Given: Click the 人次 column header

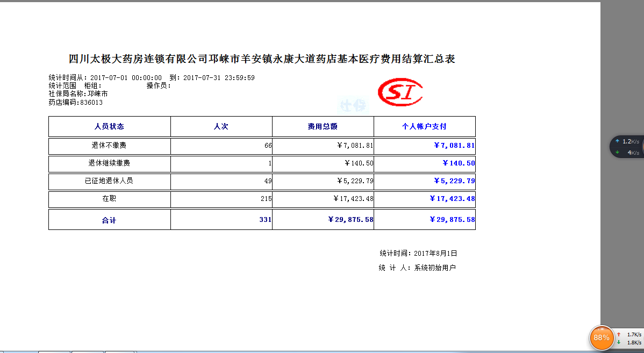Looking at the screenshot, I should [221, 126].
